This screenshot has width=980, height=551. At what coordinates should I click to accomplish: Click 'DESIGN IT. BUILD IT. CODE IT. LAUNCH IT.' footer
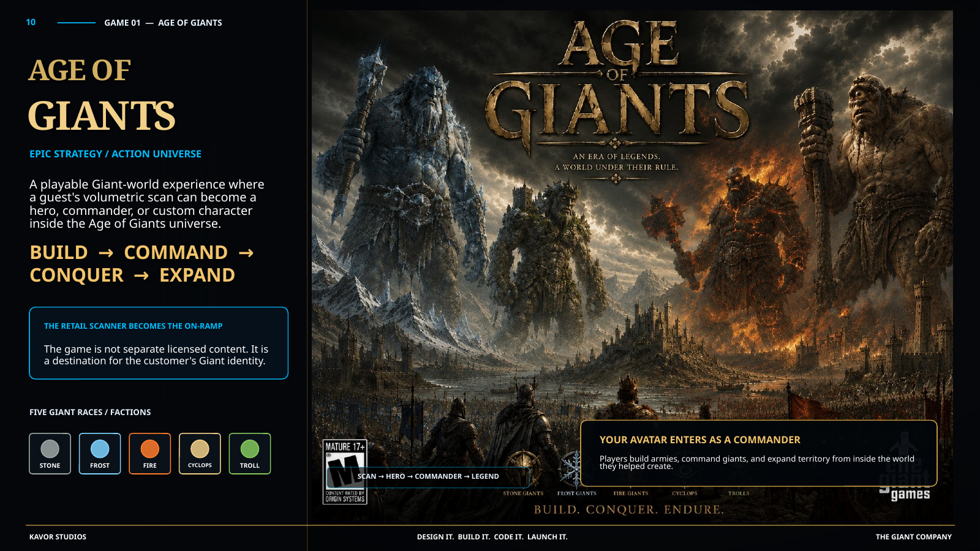(492, 537)
